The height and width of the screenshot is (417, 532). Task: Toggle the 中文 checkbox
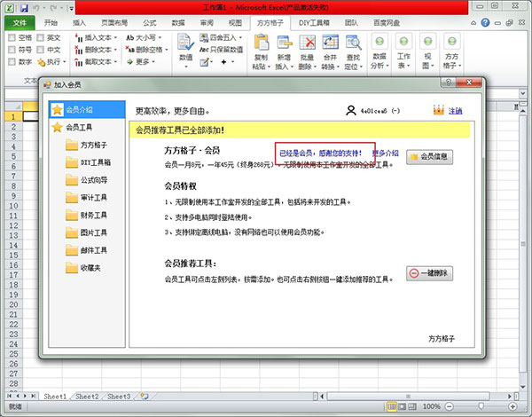[41, 50]
